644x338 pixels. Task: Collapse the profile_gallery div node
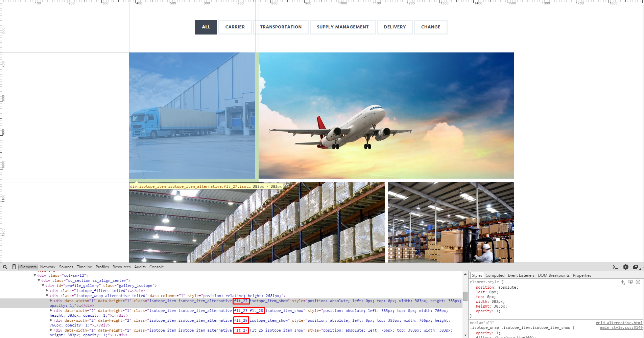pyautogui.click(x=43, y=285)
